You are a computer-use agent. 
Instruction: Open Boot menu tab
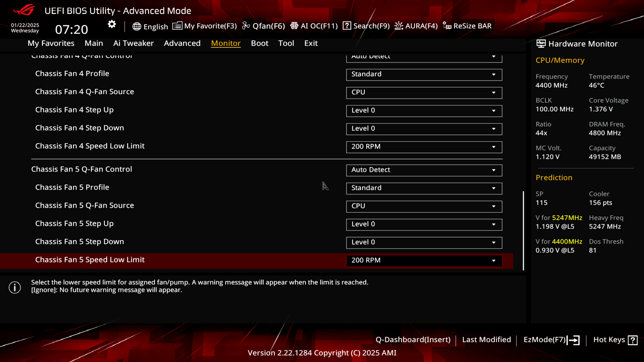point(260,43)
